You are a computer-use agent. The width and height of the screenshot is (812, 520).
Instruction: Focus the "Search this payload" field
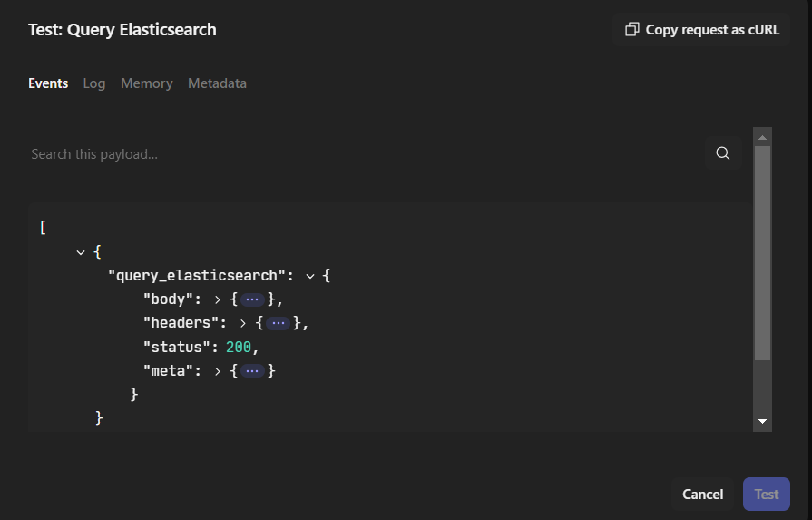click(363, 154)
